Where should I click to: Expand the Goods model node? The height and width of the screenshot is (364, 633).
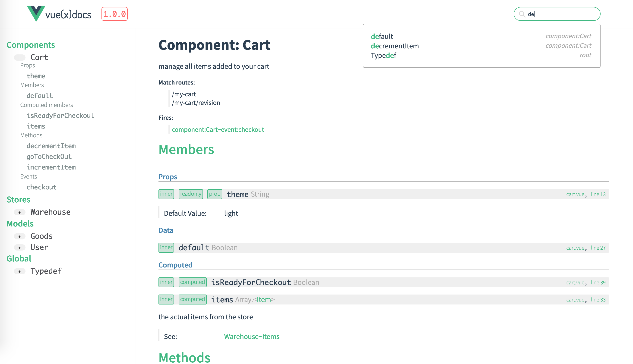(19, 236)
